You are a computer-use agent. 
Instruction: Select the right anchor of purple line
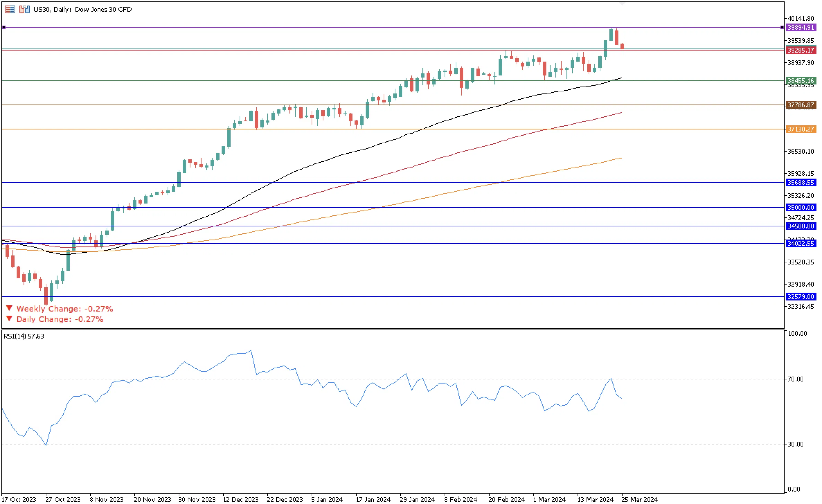tap(782, 27)
